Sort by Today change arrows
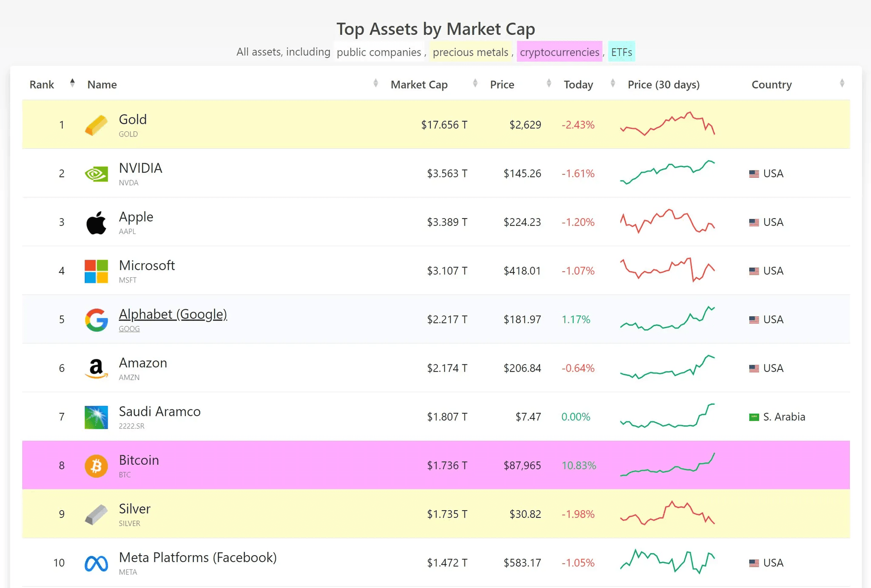The image size is (871, 588). click(x=613, y=83)
